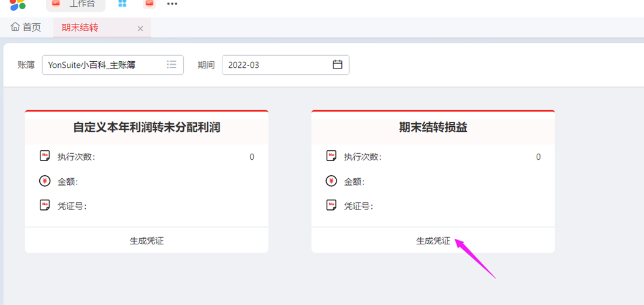The image size is (644, 305).
Task: Click 生成凭证 under 自定义本年利润转未分配利润
Action: coord(146,241)
